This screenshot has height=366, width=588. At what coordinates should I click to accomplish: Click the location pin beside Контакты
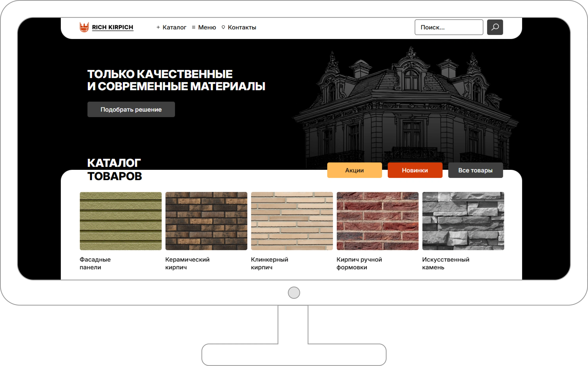click(223, 27)
